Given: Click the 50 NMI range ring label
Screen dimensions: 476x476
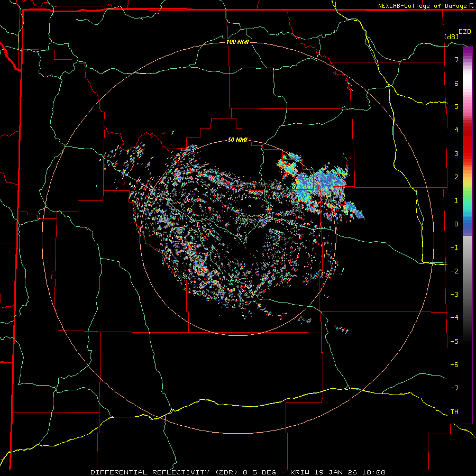Looking at the screenshot, I should [237, 140].
